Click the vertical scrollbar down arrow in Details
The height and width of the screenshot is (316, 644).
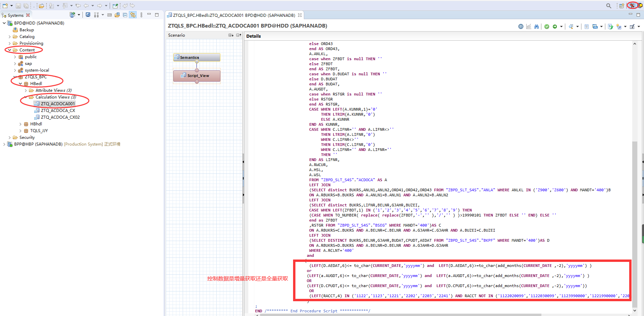635,311
